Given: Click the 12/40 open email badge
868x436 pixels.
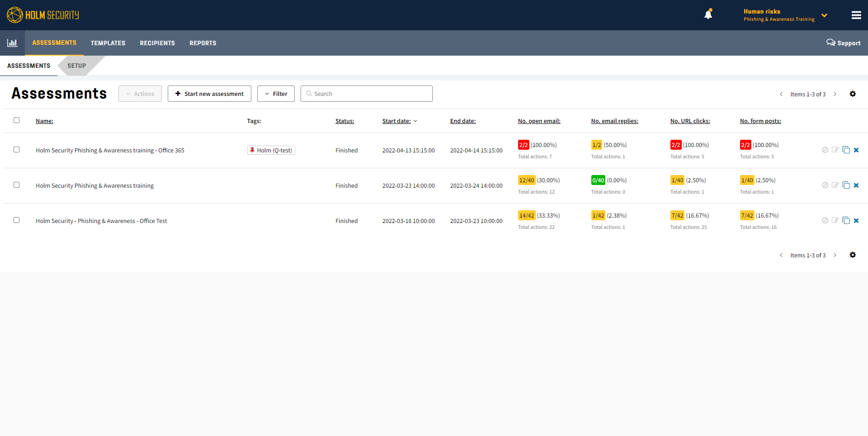Looking at the screenshot, I should tap(527, 180).
